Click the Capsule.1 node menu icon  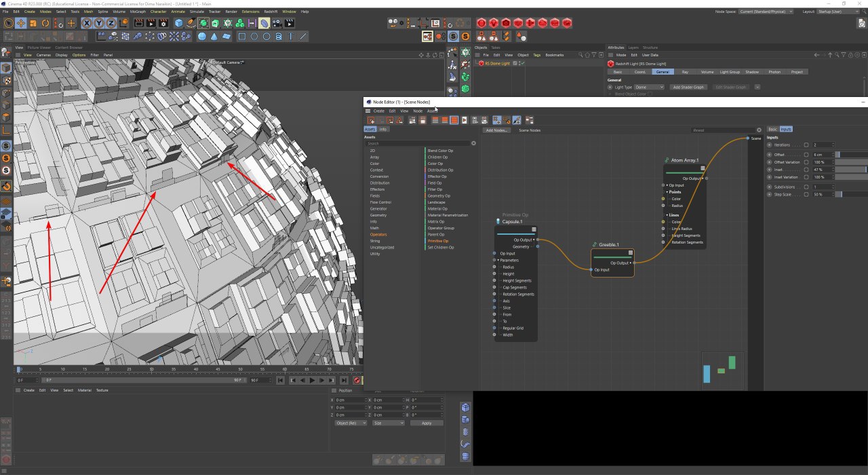tap(534, 229)
